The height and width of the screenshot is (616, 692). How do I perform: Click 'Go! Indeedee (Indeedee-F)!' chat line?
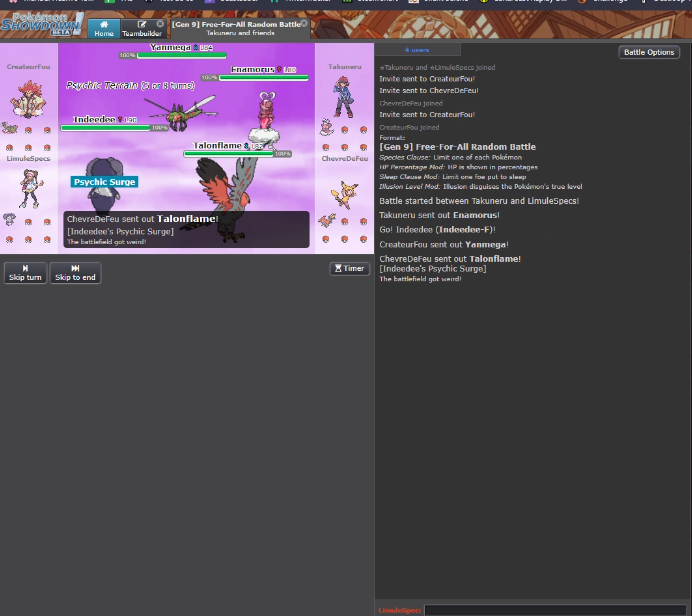pyautogui.click(x=437, y=230)
